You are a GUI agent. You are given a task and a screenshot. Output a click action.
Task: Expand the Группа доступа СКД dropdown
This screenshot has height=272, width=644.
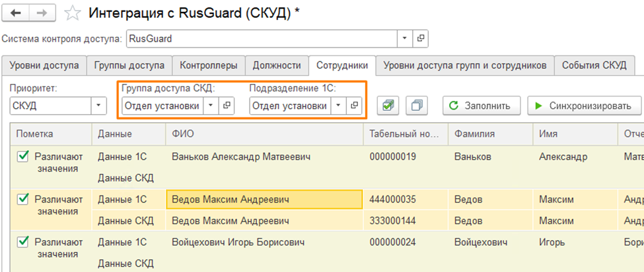(211, 105)
